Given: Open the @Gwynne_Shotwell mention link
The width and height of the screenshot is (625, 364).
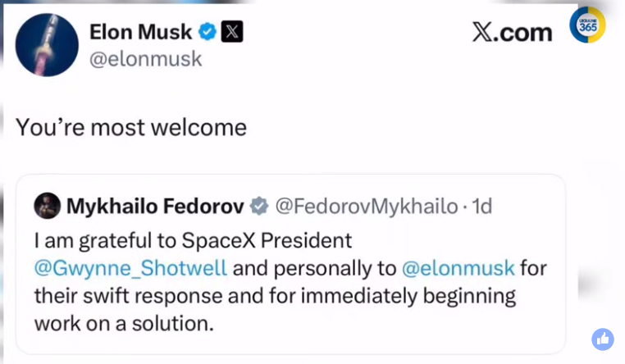Looking at the screenshot, I should tap(130, 268).
